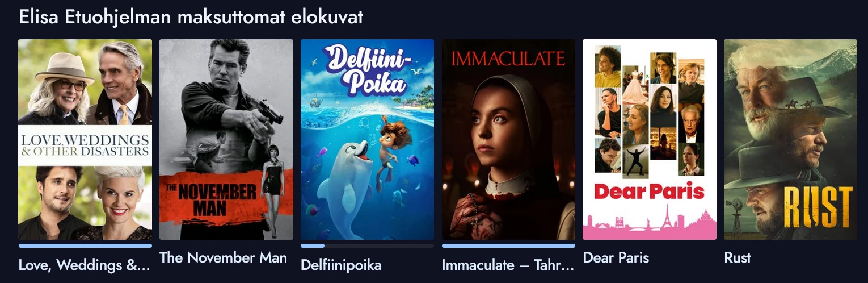This screenshot has height=283, width=868.
Task: Click the 'Dear Paris' title below poster
Action: click(x=616, y=257)
